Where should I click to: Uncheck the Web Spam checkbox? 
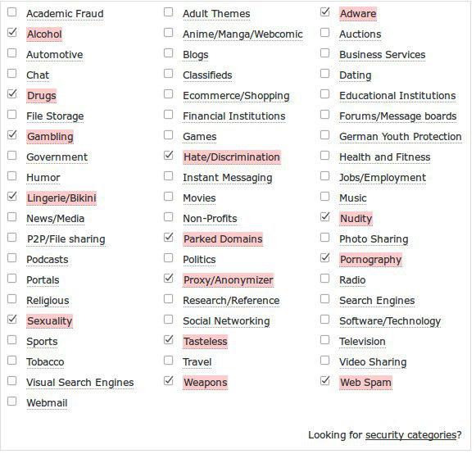[x=324, y=381]
